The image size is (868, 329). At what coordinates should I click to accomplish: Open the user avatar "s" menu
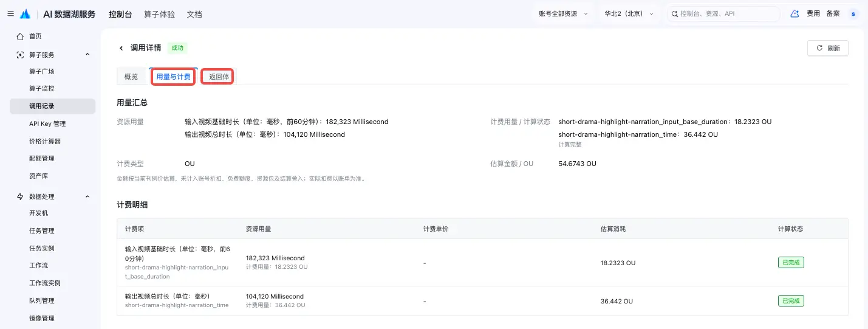tap(853, 13)
